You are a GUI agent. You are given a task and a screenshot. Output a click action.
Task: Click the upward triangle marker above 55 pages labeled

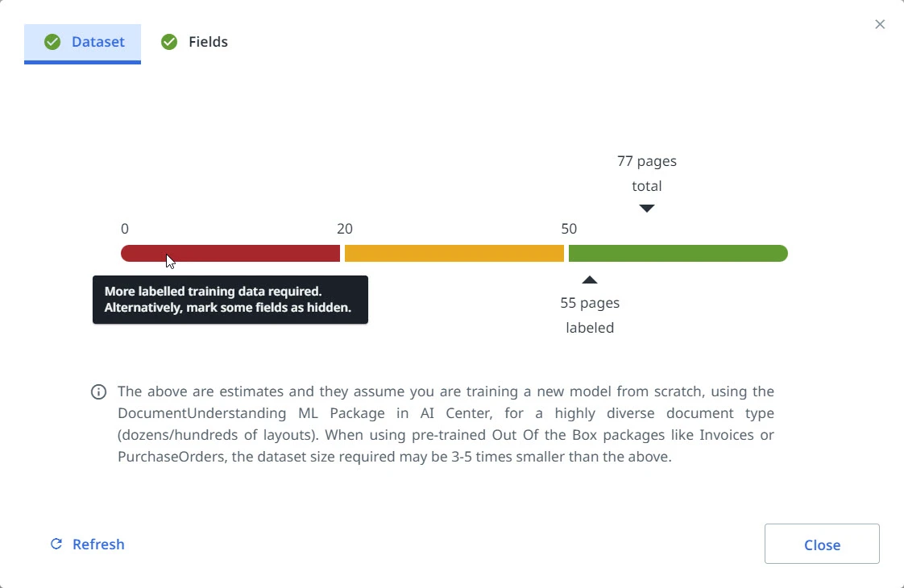tap(589, 280)
